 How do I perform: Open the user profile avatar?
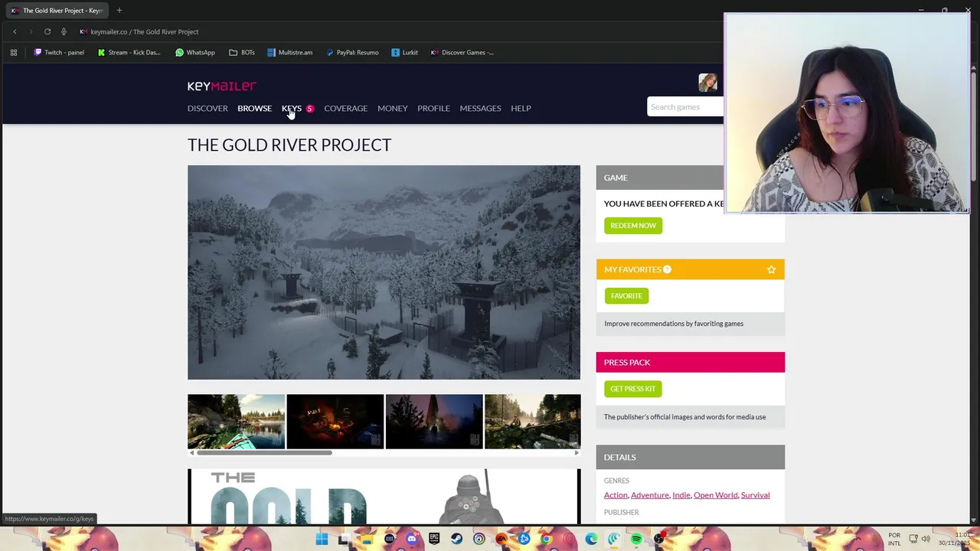tap(707, 83)
